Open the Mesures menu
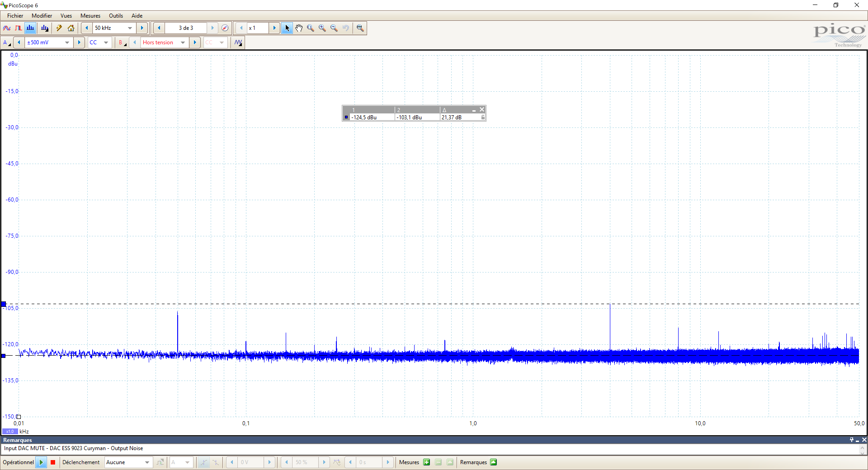Viewport: 868px width, 470px height. point(90,16)
